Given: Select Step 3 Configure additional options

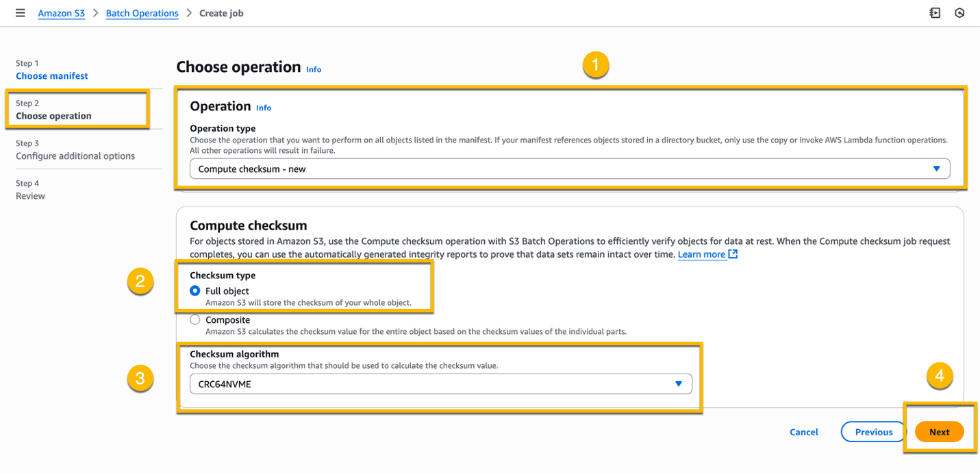Looking at the screenshot, I should pyautogui.click(x=75, y=156).
